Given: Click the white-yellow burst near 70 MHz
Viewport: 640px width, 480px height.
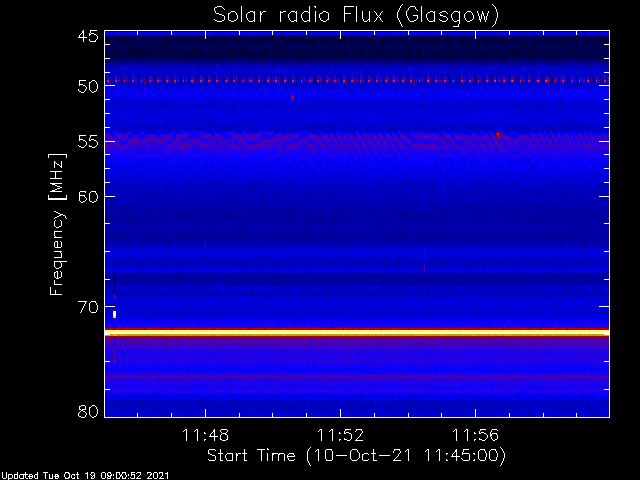Looking at the screenshot, I should click(x=114, y=314).
